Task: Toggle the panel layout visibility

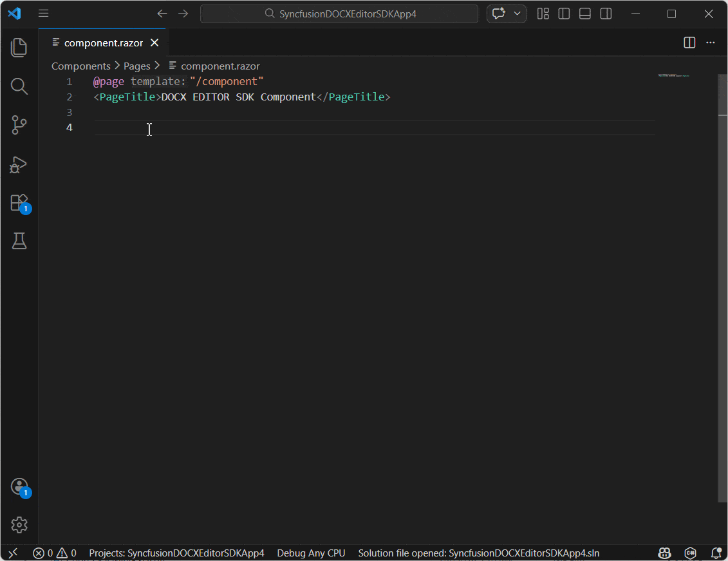Action: click(584, 14)
